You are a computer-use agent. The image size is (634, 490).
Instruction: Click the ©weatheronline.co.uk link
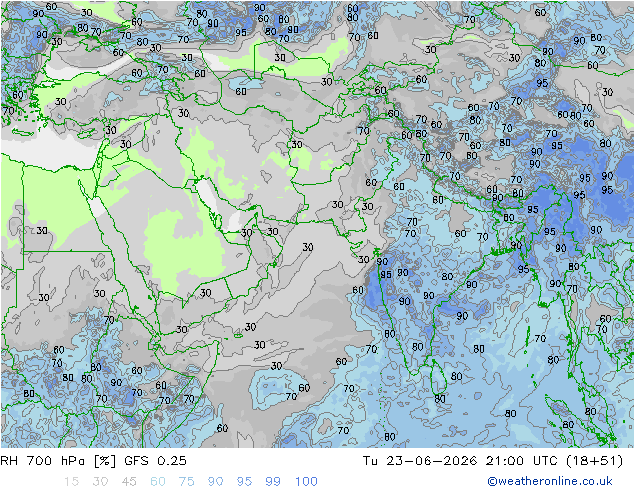coord(550,481)
